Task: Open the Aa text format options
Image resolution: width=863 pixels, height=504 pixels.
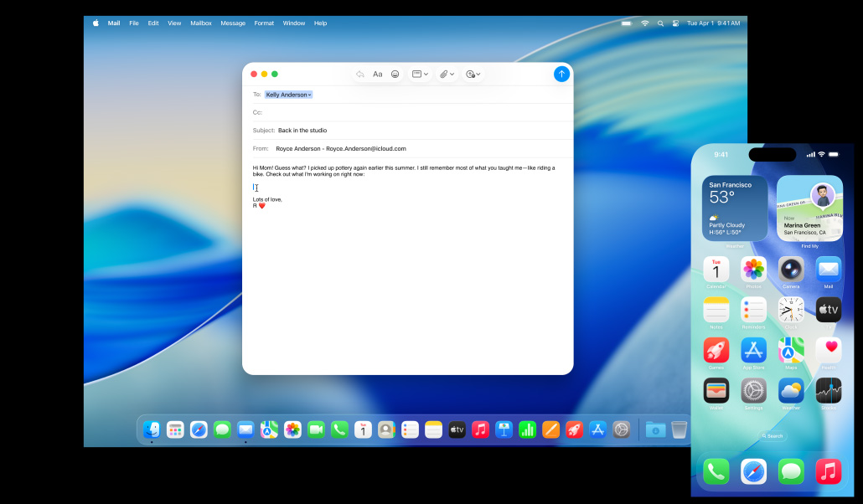Action: [378, 75]
